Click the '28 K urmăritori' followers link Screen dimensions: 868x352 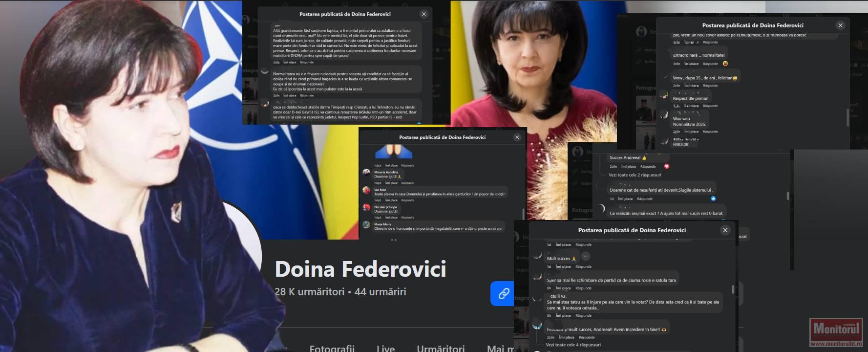(x=309, y=292)
